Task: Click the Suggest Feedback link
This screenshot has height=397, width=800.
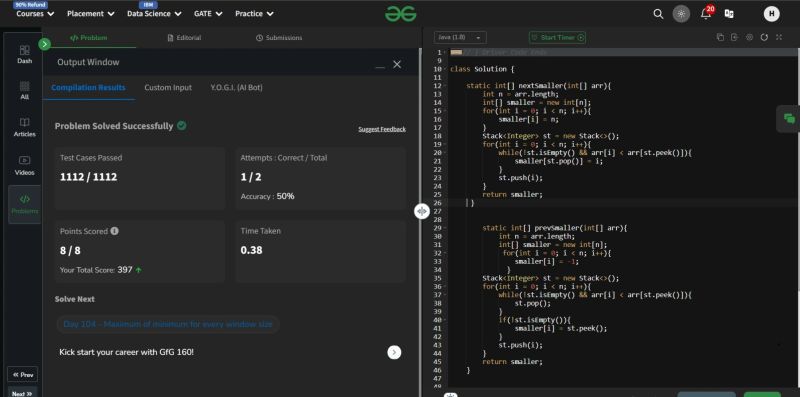Action: tap(382, 129)
